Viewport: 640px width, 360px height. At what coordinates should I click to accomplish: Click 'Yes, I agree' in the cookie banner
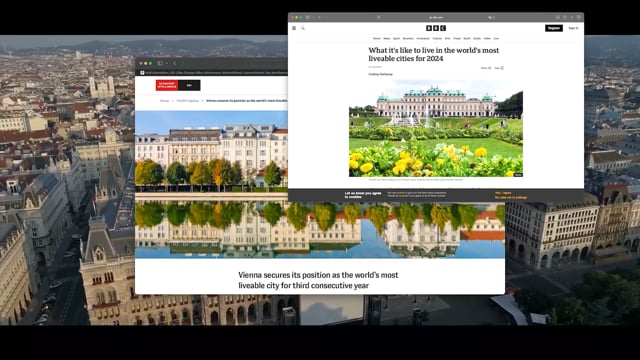coord(503,193)
